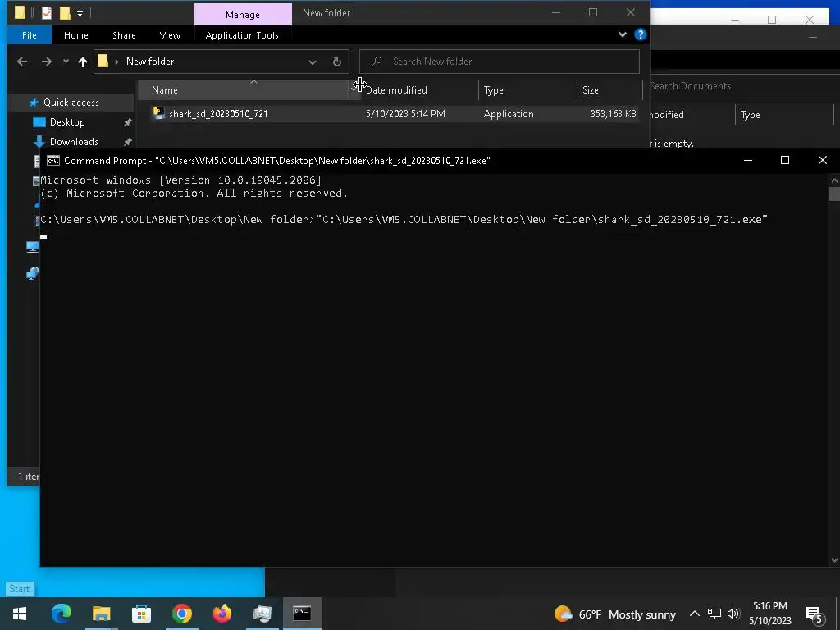This screenshot has height=630, width=840.
Task: Click the quick access new folder icon
Action: point(65,13)
